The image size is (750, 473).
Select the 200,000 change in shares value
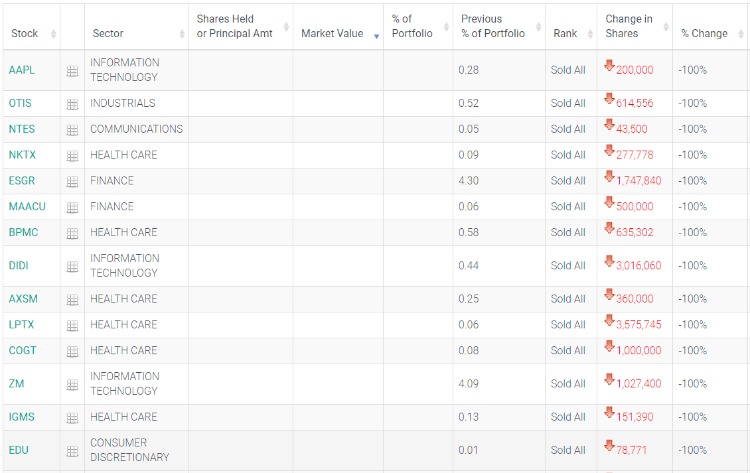[634, 70]
